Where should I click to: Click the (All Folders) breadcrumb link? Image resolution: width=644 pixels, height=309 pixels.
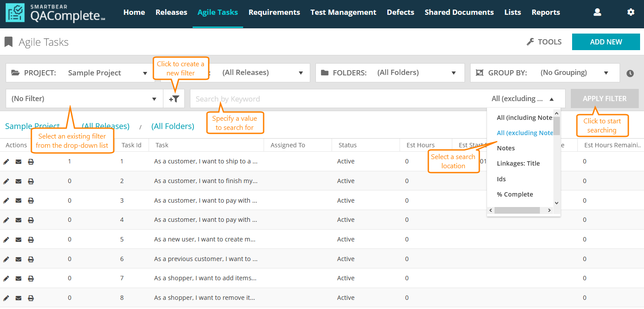pyautogui.click(x=173, y=126)
